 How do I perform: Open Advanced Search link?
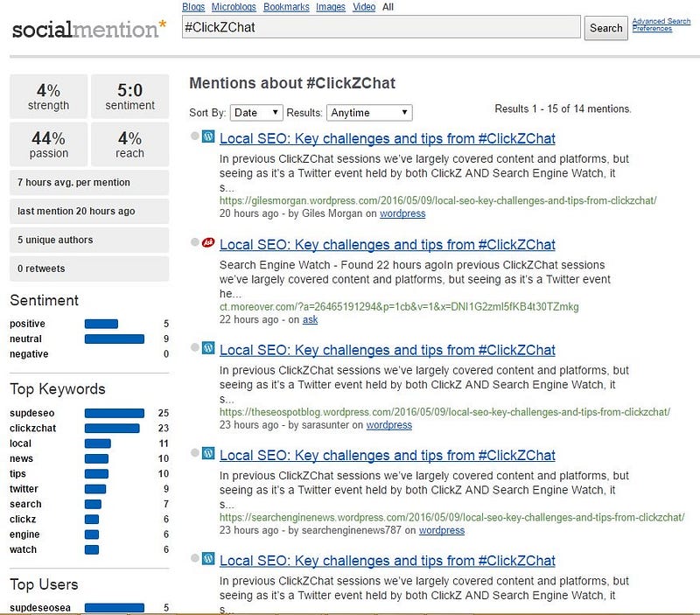click(661, 21)
